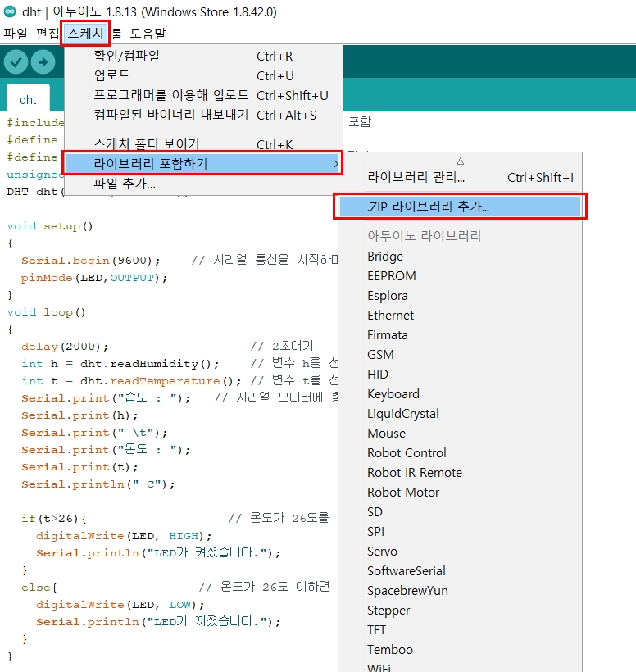Click the void setup() code line
The image size is (636, 672).
tap(50, 226)
